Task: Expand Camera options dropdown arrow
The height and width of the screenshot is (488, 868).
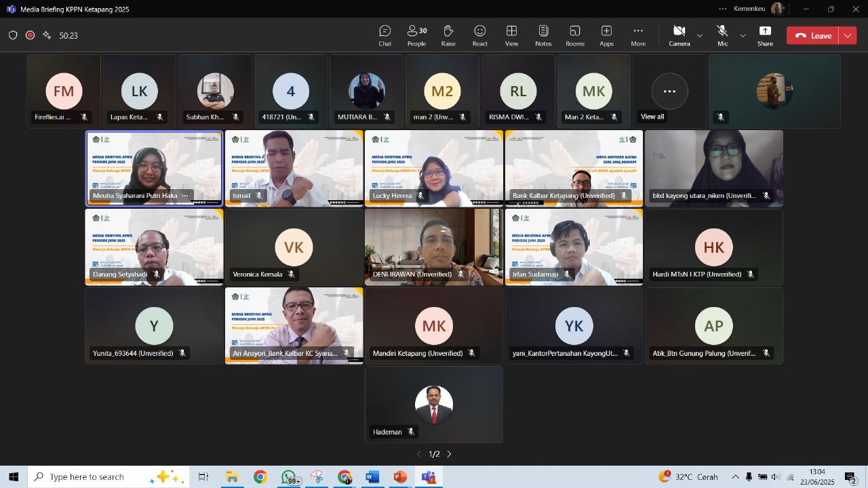Action: (700, 35)
